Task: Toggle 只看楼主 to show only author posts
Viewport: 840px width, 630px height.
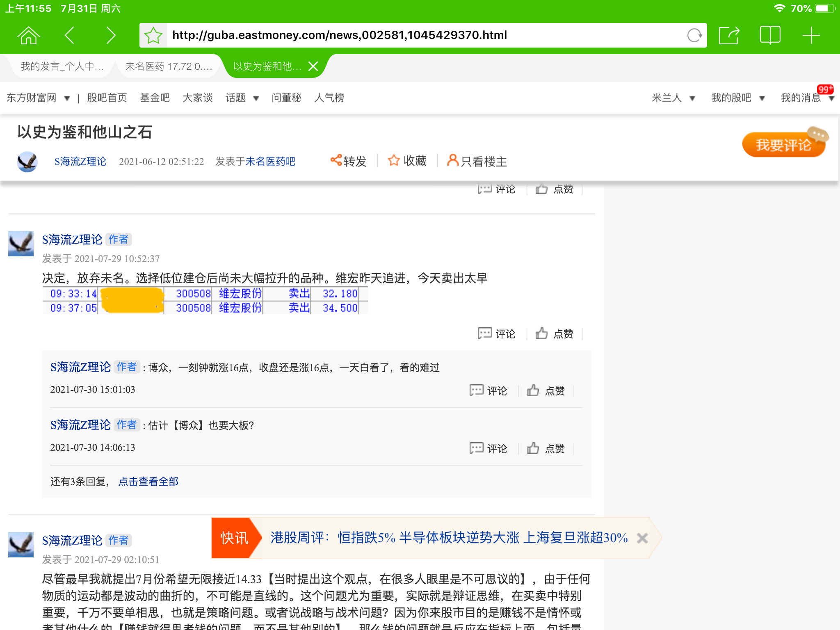Action: pyautogui.click(x=477, y=161)
